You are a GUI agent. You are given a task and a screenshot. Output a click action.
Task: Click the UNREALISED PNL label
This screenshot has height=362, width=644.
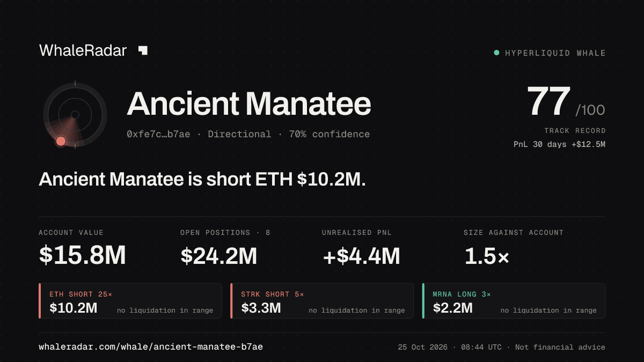point(357,233)
